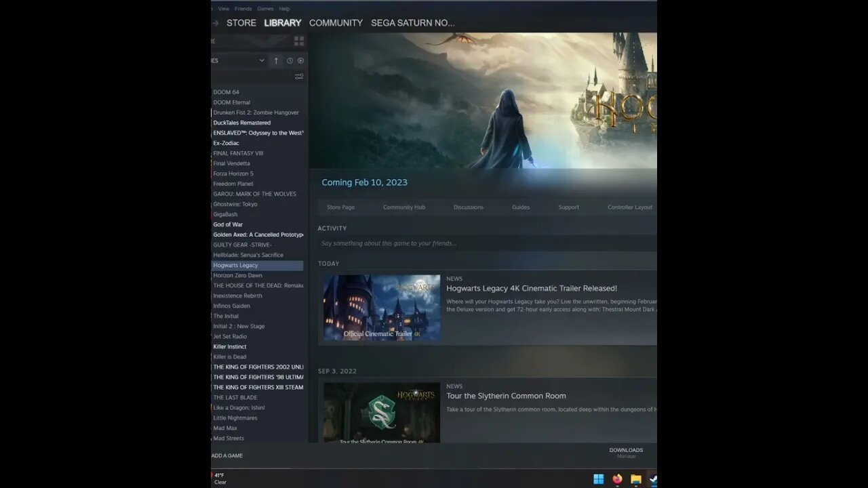868x488 pixels.
Task: Select FINAL FANTASY VIII in the list
Action: point(239,153)
